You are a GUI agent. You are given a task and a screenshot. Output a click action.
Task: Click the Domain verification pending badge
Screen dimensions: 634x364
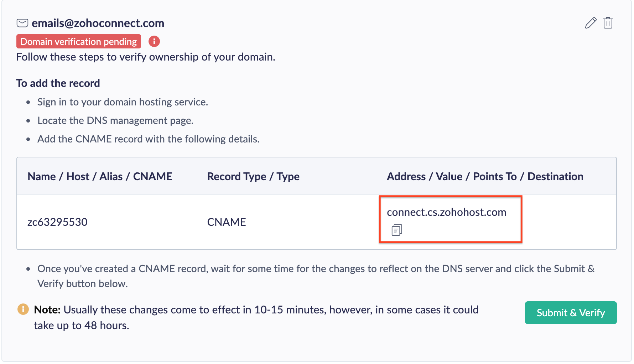78,42
